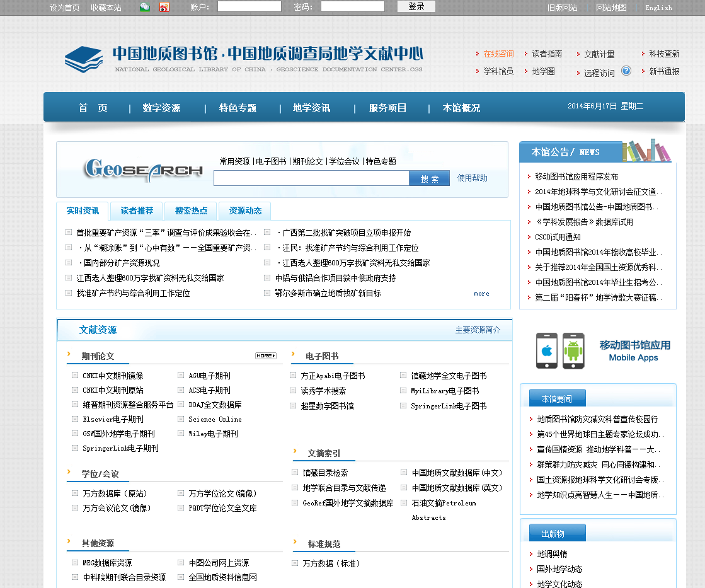The image size is (705, 588).
Task: Click the Weibo icon in top bar
Action: (x=164, y=7)
